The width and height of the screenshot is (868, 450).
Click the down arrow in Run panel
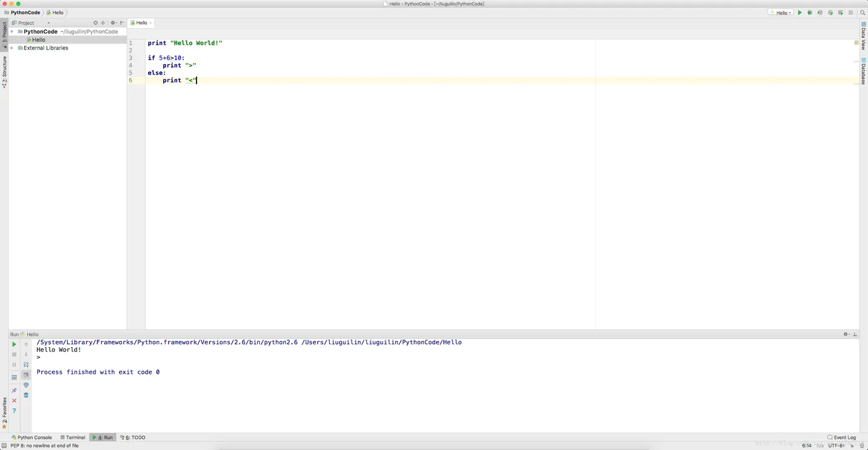26,355
